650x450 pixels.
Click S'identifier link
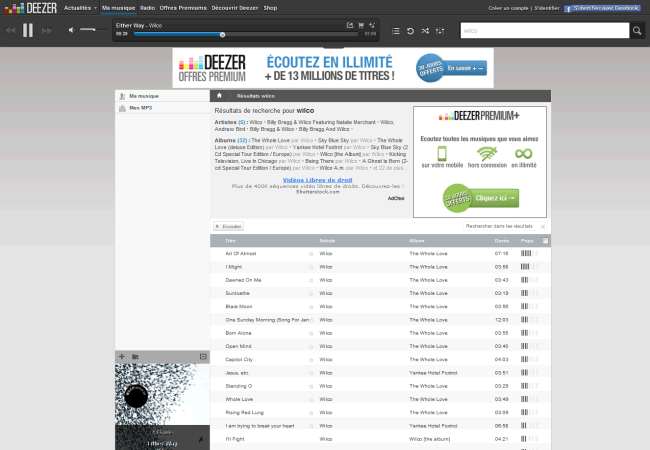pyautogui.click(x=547, y=8)
